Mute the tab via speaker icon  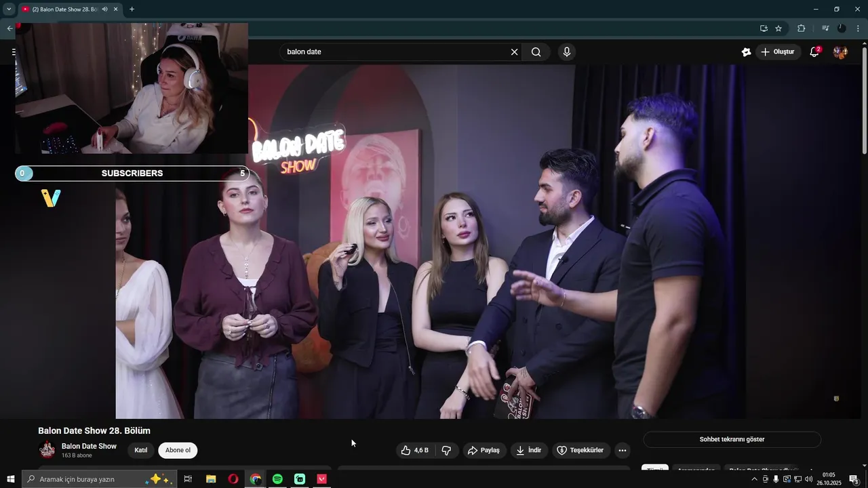coord(104,9)
